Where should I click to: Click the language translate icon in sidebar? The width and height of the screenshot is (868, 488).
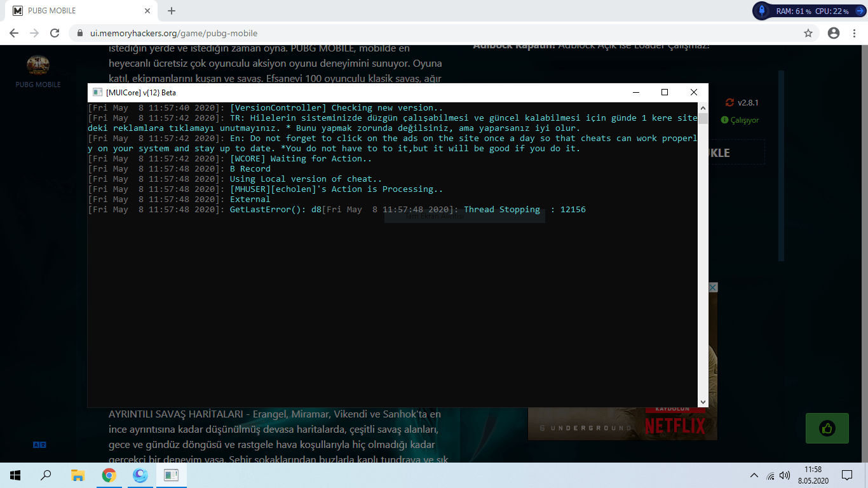point(39,445)
